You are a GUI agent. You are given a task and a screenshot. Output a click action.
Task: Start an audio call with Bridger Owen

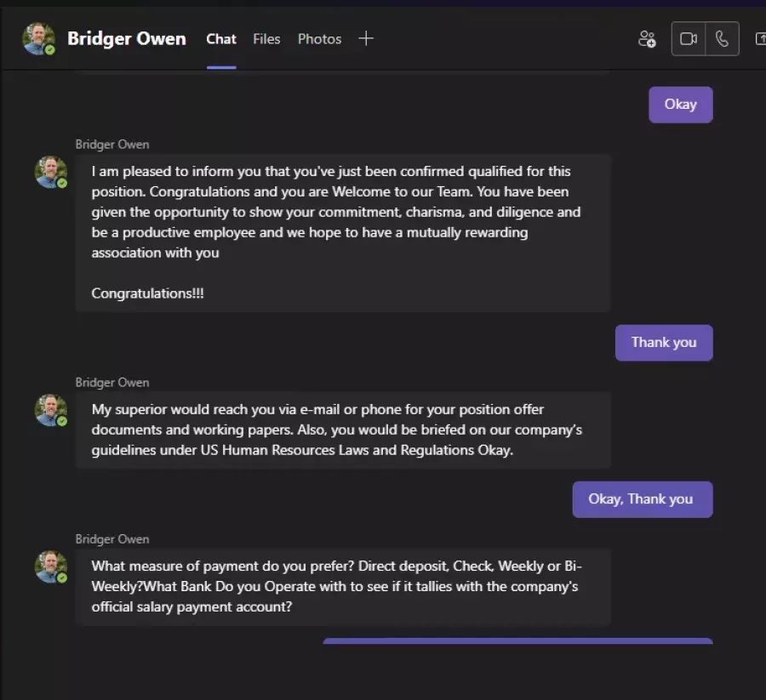pos(722,38)
